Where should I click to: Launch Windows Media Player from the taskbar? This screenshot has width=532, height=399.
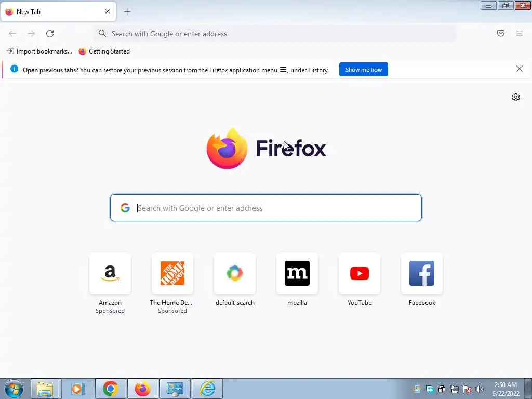coord(77,389)
